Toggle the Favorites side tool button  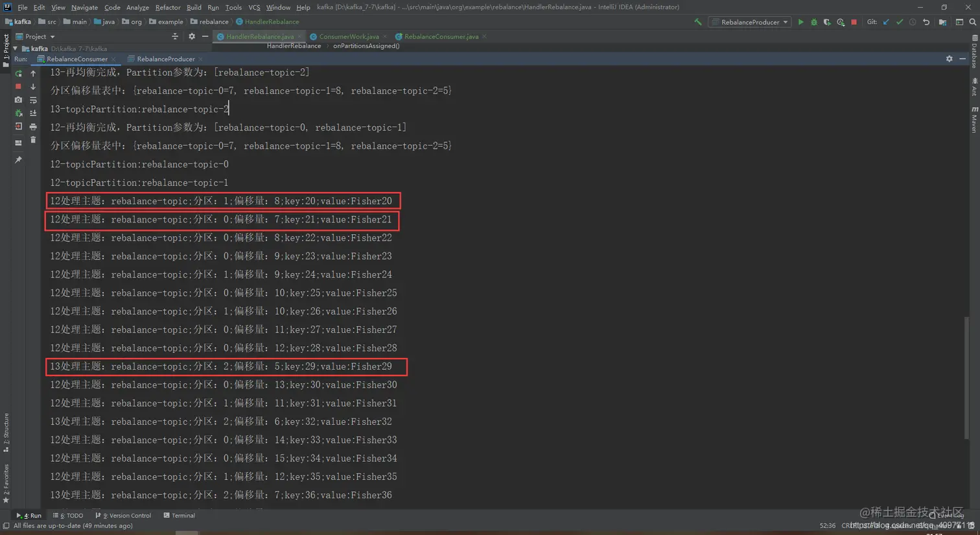click(6, 484)
